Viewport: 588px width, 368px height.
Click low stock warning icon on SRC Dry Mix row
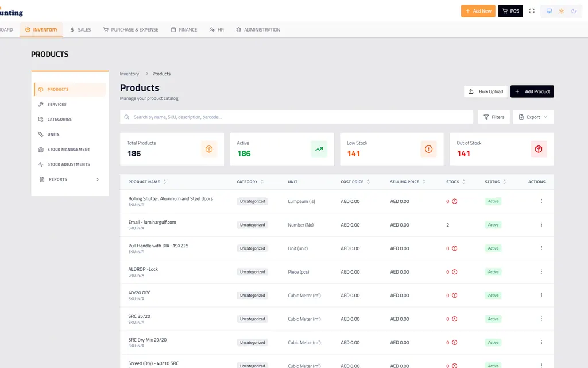(455, 343)
